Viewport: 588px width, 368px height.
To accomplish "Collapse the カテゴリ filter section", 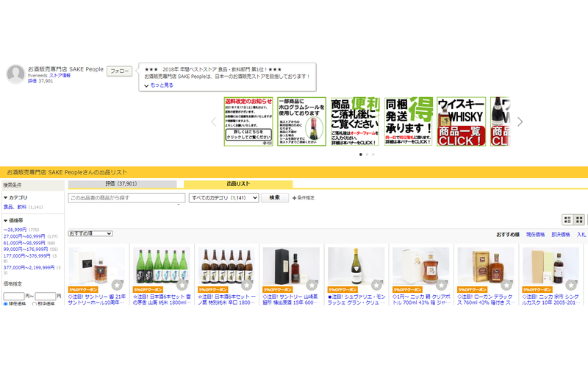I will point(15,197).
